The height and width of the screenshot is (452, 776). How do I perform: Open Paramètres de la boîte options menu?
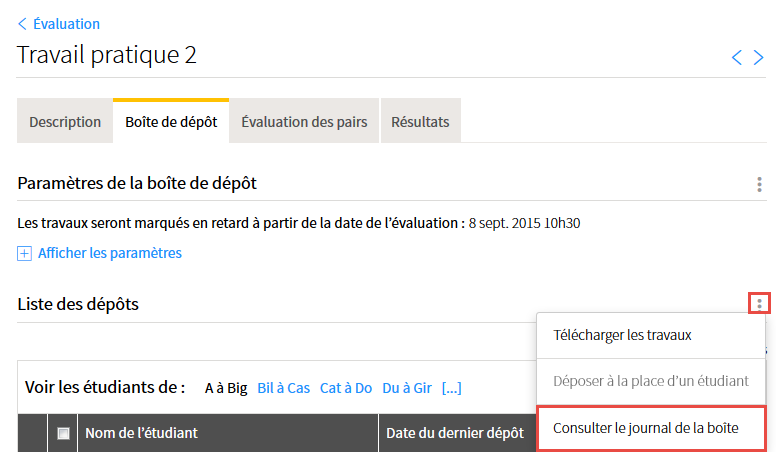point(759,184)
